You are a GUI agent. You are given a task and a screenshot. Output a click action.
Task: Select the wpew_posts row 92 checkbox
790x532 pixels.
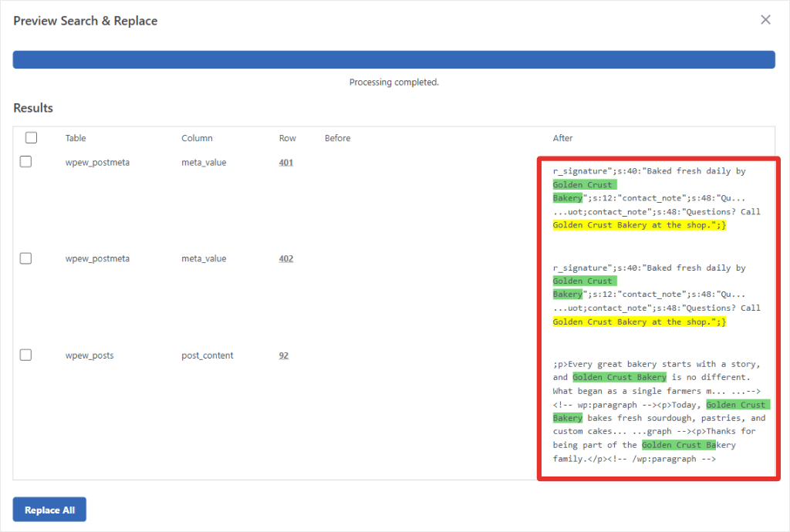coord(25,355)
